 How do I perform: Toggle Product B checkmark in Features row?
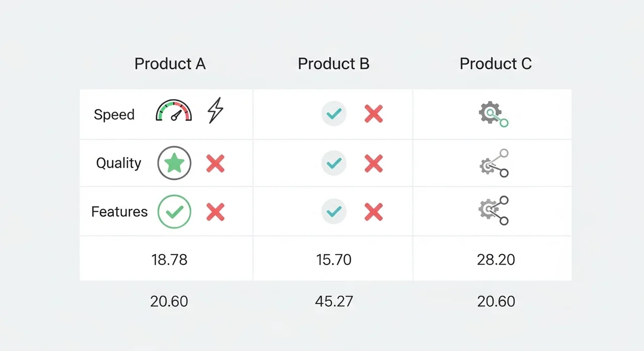[x=334, y=212]
